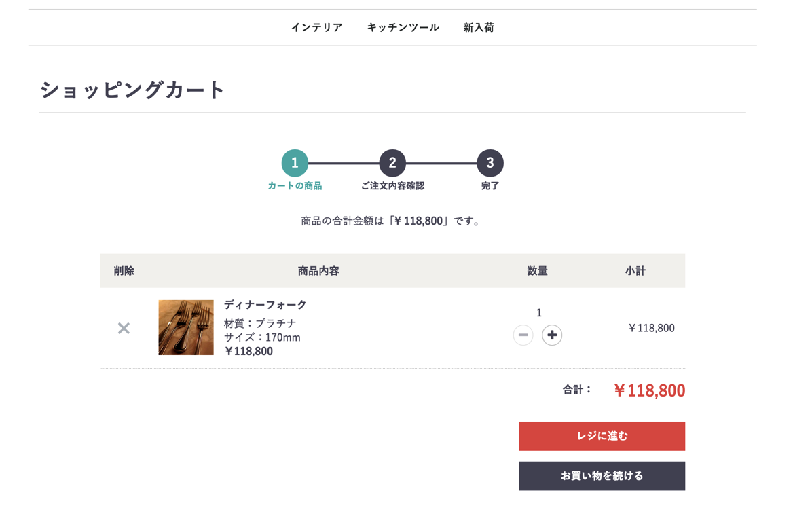Continue shopping via お買い物を続ける
Screen dimensions: 812x516
pos(602,476)
